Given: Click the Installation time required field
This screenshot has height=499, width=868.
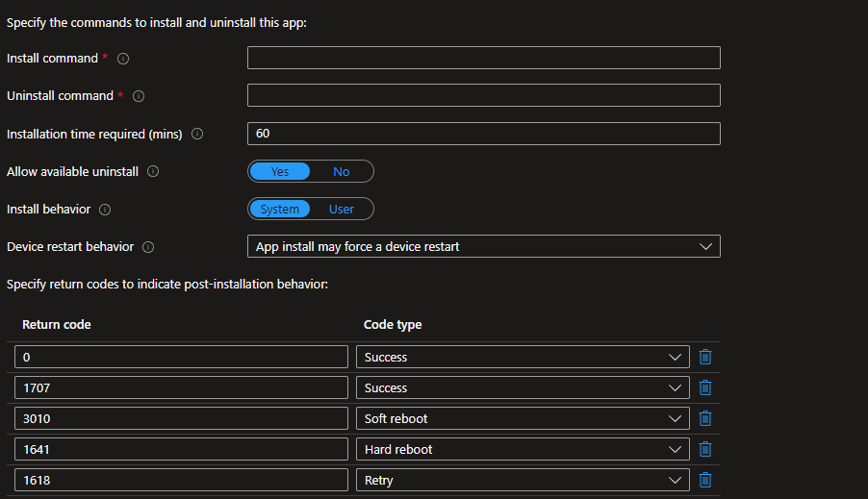Looking at the screenshot, I should pos(484,134).
